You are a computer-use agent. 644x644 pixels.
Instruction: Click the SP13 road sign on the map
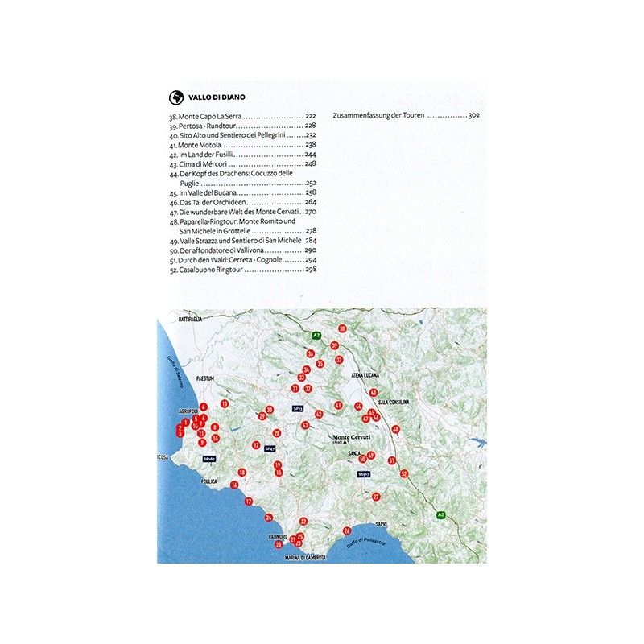(298, 409)
